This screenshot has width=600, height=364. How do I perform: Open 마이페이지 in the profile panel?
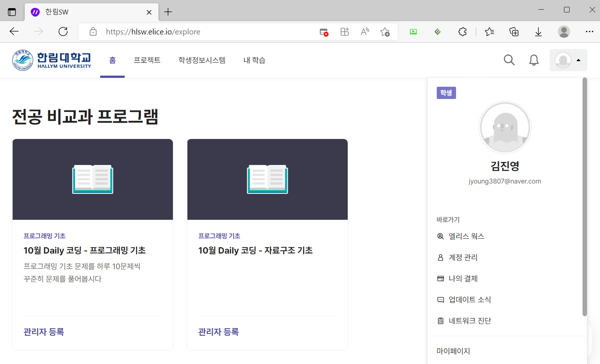click(453, 351)
